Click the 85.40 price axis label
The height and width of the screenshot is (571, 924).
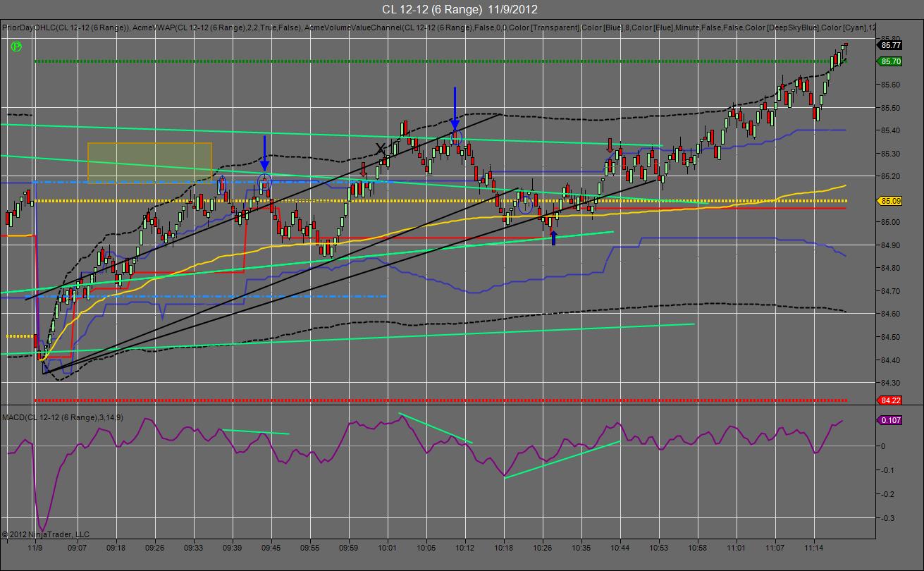[891, 130]
